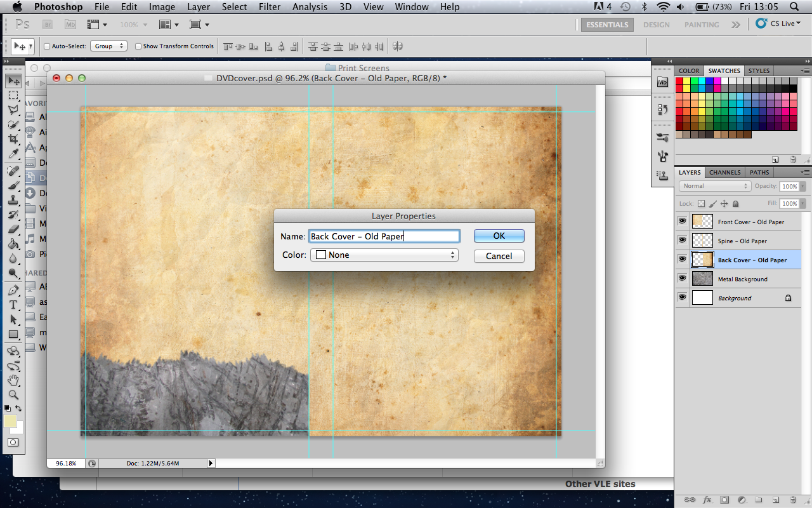Click the delete swatch trash icon
Image resolution: width=812 pixels, height=508 pixels.
coord(792,159)
